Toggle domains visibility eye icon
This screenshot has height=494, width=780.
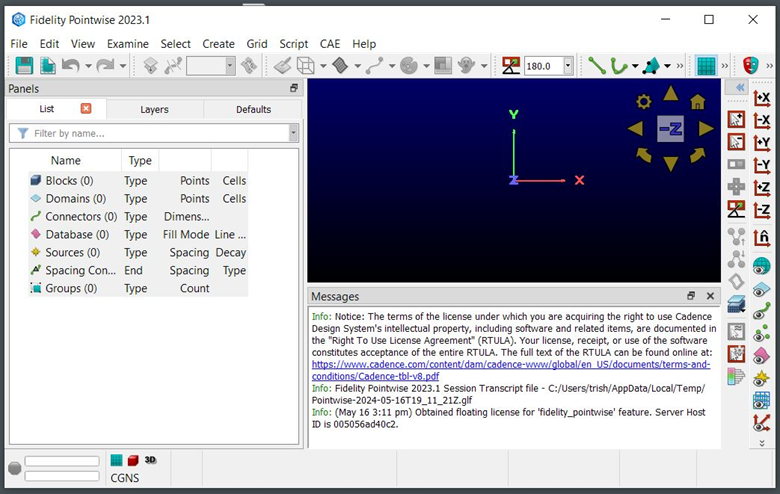click(x=761, y=289)
